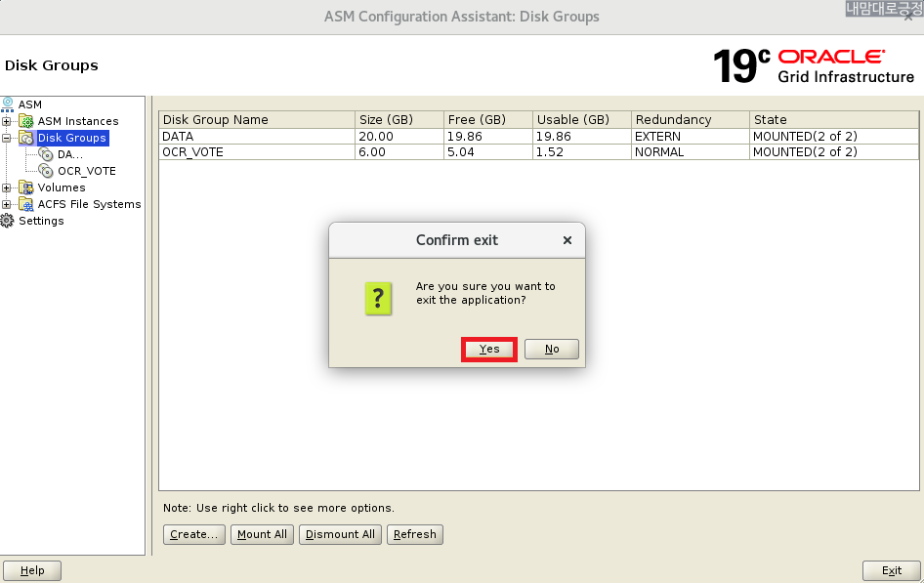Click the 20.00 size cell
This screenshot has width=924, height=583.
point(399,136)
